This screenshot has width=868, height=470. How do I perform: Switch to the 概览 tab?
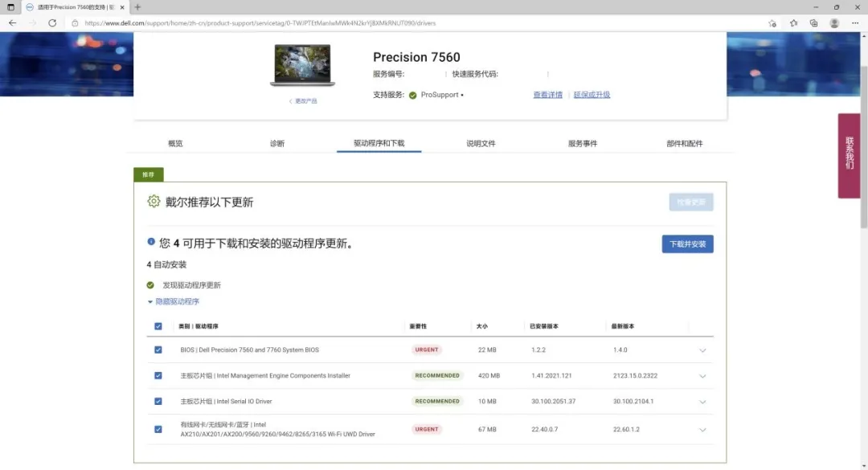tap(175, 143)
